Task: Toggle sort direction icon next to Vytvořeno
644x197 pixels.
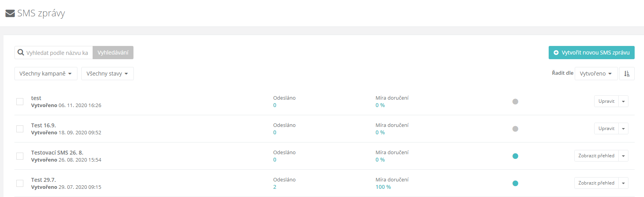Action: coord(627,74)
